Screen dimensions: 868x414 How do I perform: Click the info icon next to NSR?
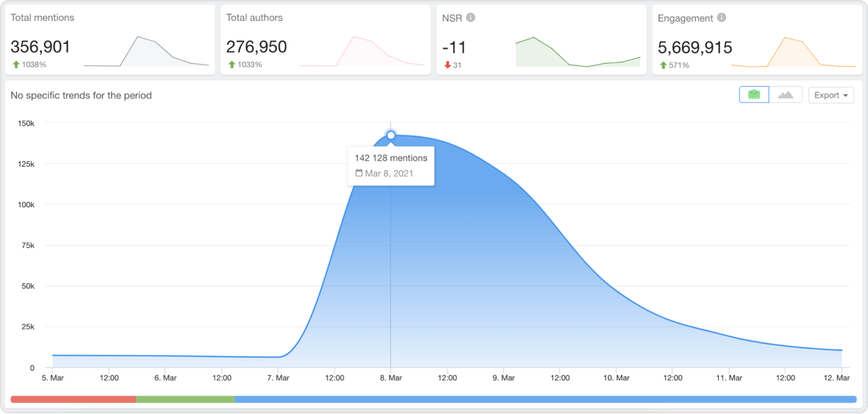471,18
